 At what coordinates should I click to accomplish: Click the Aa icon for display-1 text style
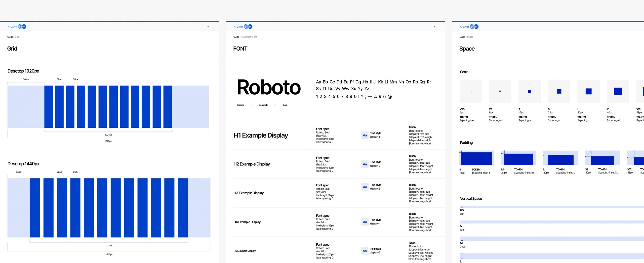pyautogui.click(x=365, y=135)
